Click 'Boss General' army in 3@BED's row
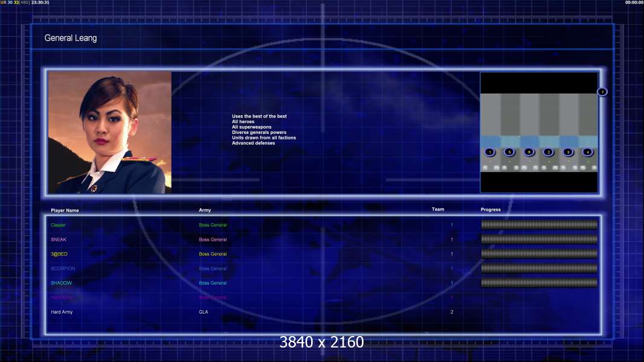644x362 pixels. coord(213,254)
